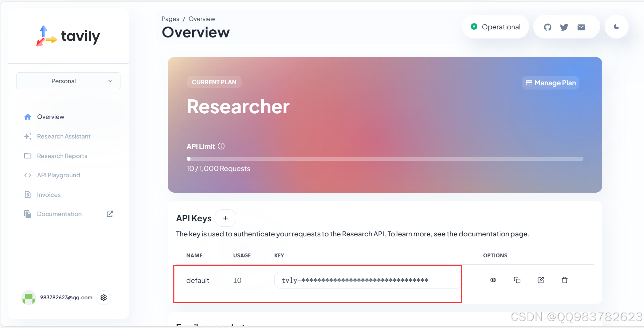The width and height of the screenshot is (644, 328).
Task: Select the Research Assistant sidebar item
Action: pos(64,136)
